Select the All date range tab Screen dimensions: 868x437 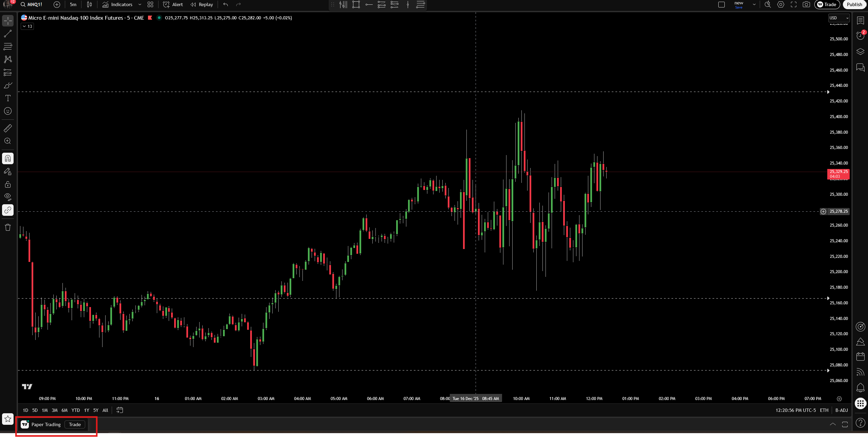105,410
